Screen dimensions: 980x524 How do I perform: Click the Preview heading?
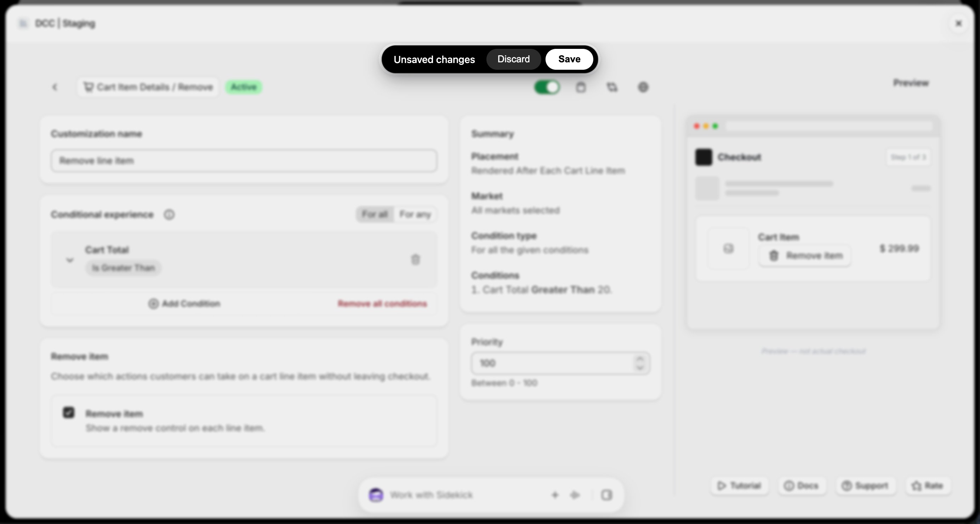(x=911, y=83)
